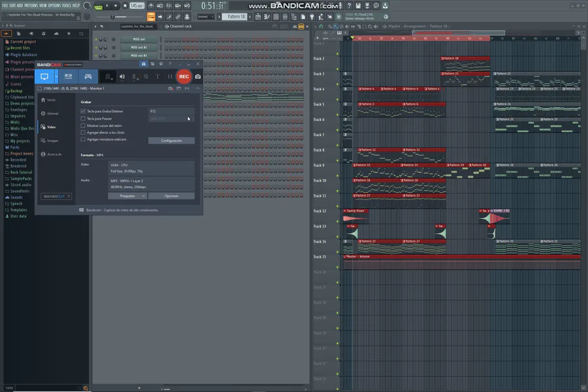Click link chain icon in FL toolbar

pos(178,17)
